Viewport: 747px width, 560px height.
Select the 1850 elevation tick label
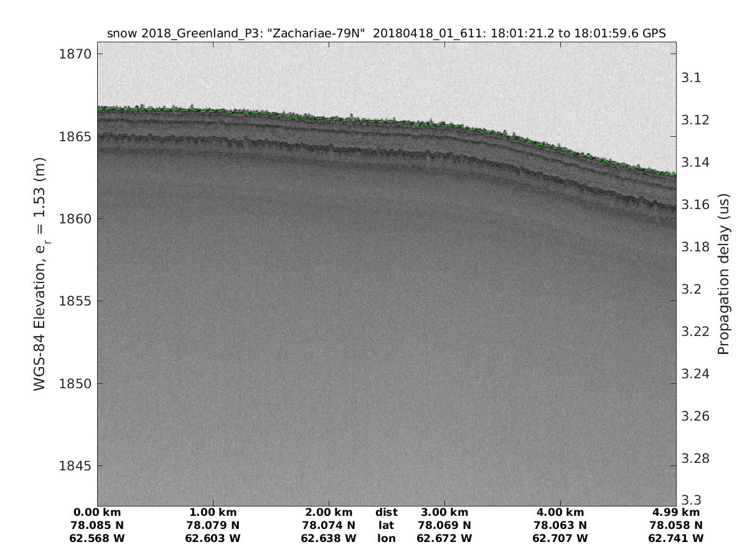(76, 383)
